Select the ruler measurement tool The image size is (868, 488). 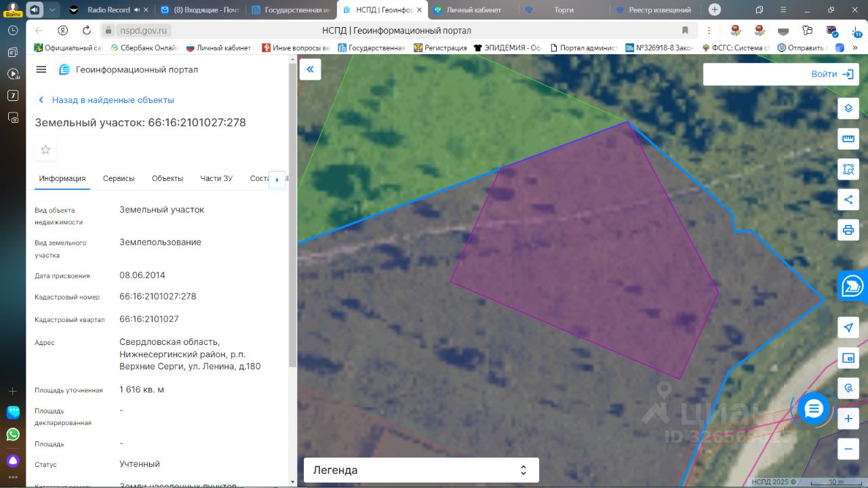[848, 139]
